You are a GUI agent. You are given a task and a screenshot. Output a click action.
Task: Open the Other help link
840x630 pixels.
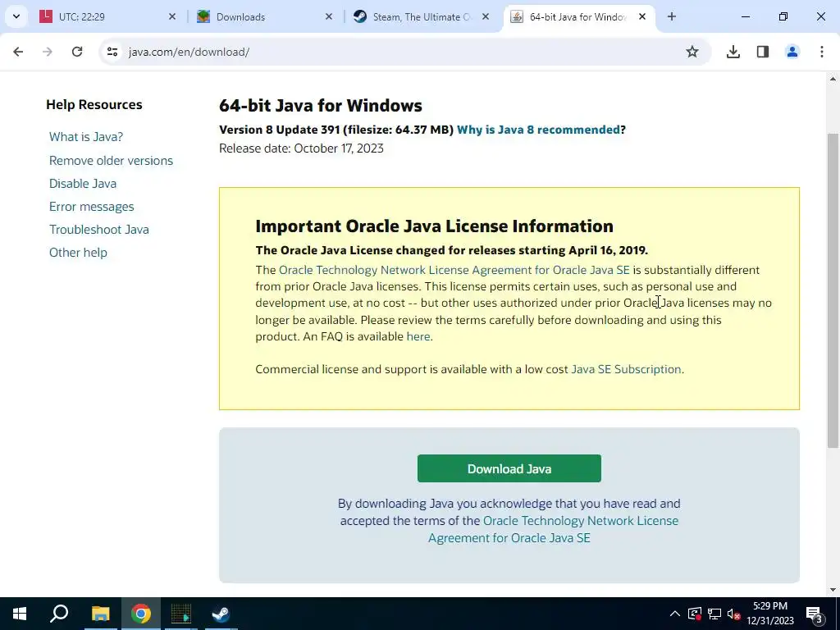(78, 253)
